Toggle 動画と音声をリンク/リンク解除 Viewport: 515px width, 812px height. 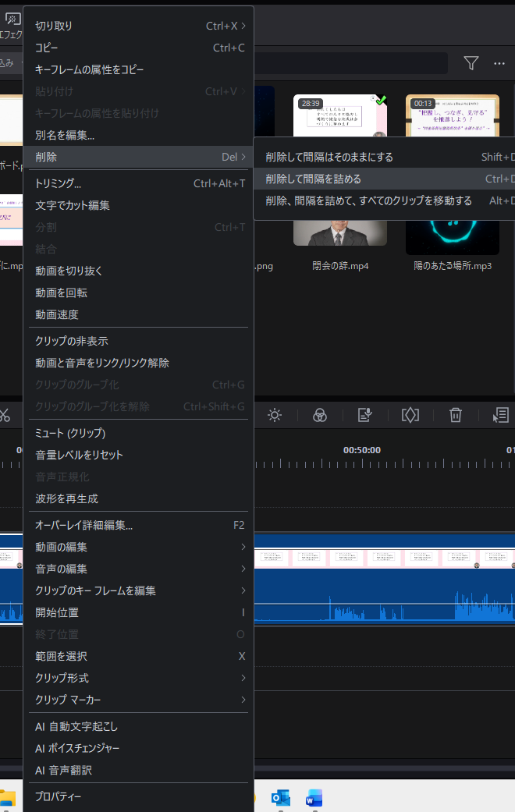click(102, 363)
